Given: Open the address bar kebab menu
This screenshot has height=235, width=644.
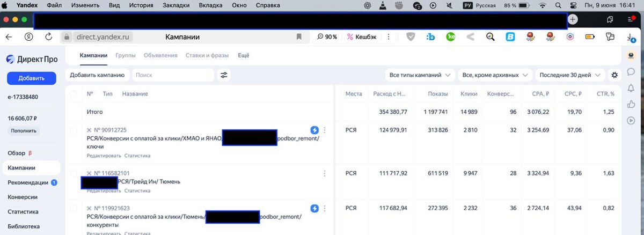Looking at the screenshot, I should pos(388,37).
